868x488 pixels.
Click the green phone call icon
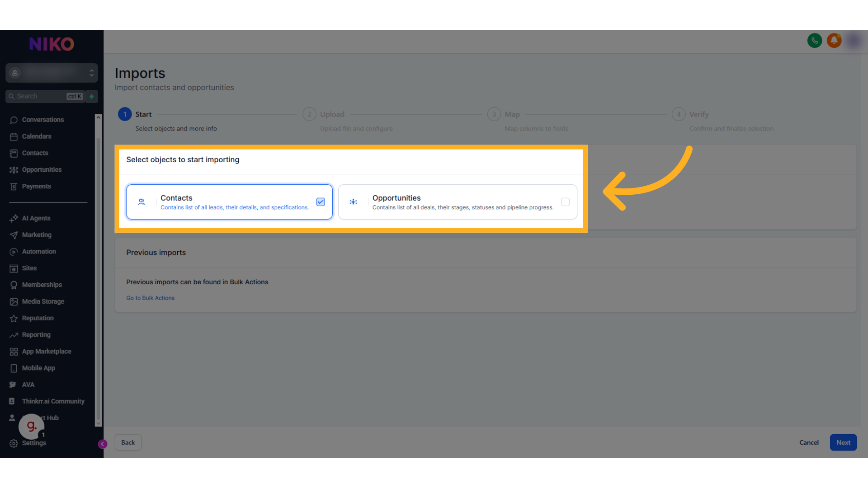pos(815,41)
